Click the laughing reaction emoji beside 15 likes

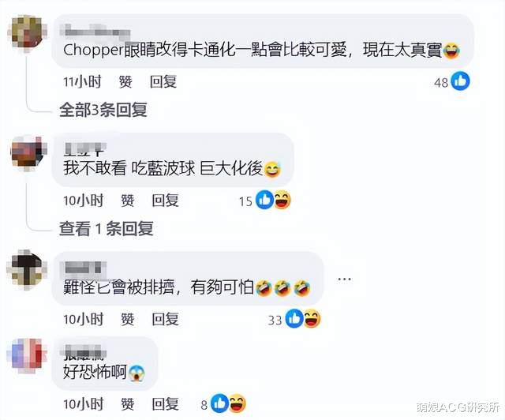pos(282,200)
